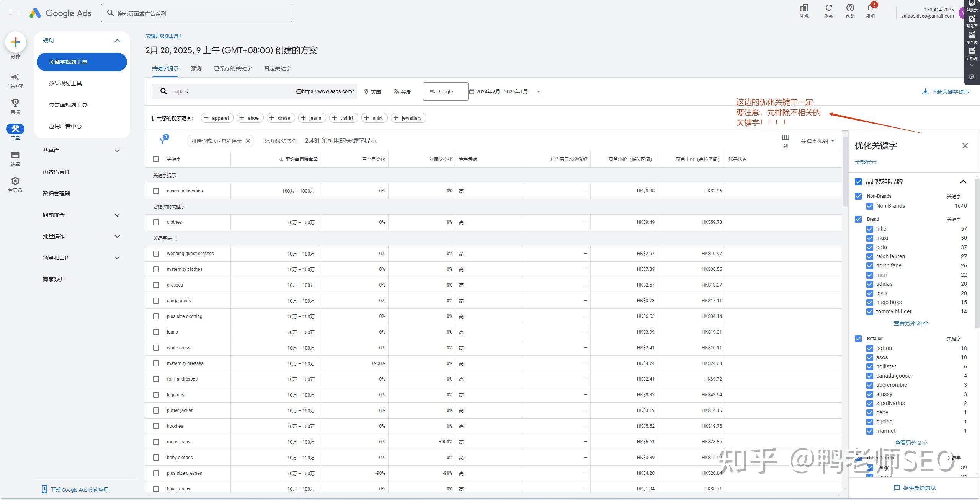The image size is (980, 500).
Task: Open the Billing card icon
Action: 15,155
